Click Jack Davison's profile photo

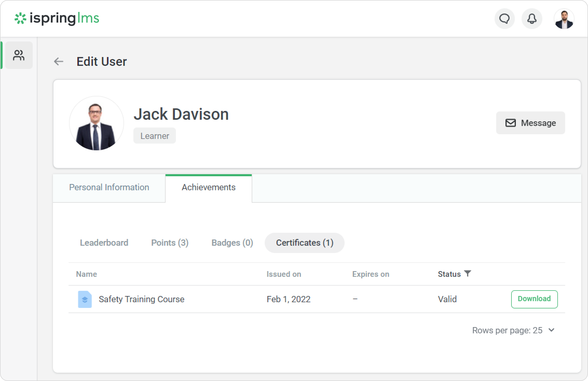click(97, 123)
